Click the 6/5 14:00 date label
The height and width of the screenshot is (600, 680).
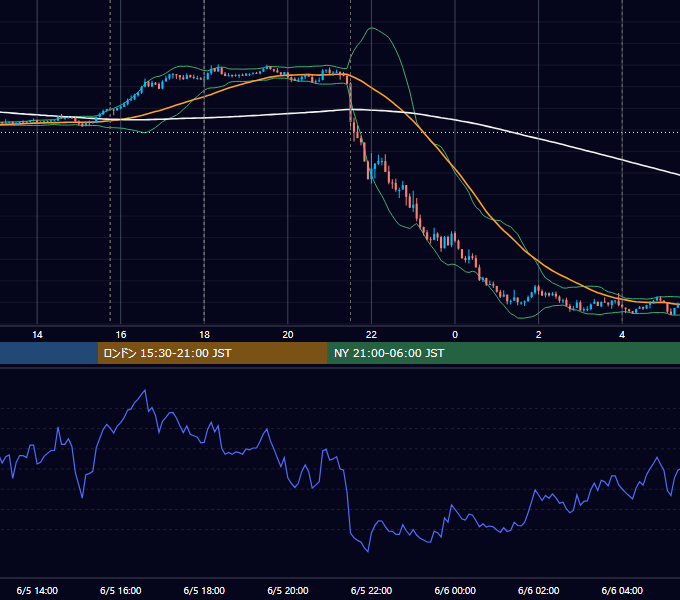pyautogui.click(x=37, y=590)
